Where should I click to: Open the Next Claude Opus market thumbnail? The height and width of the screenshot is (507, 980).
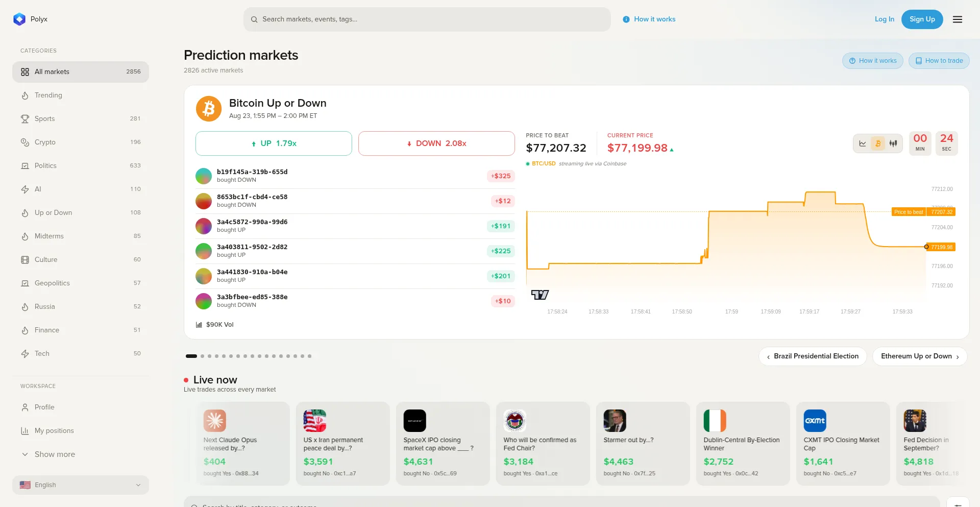coord(215,421)
